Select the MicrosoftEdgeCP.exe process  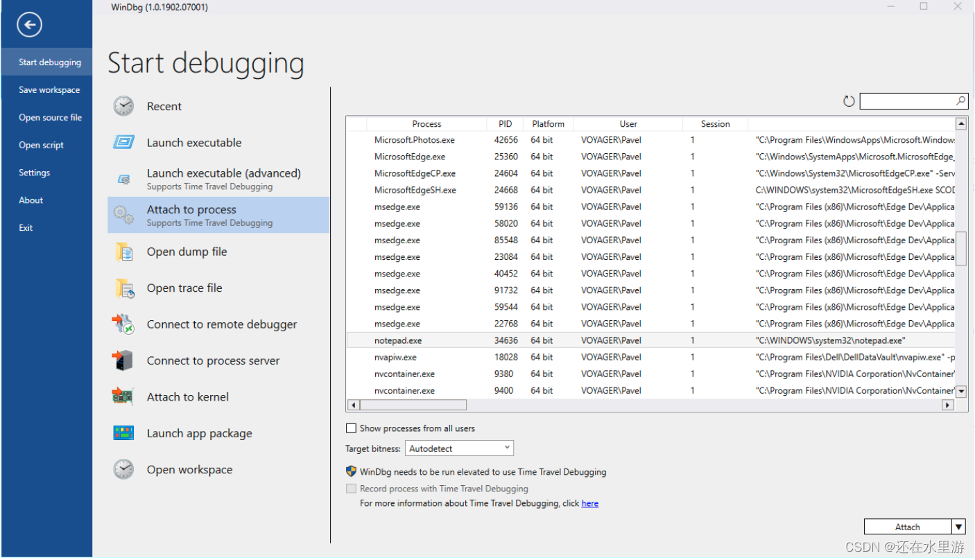click(650, 173)
